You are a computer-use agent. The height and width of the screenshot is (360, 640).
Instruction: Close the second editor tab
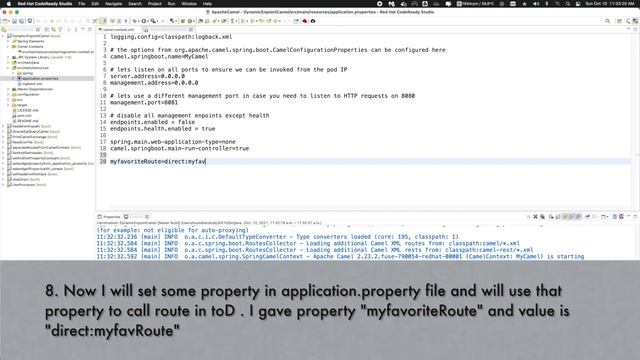(x=191, y=29)
